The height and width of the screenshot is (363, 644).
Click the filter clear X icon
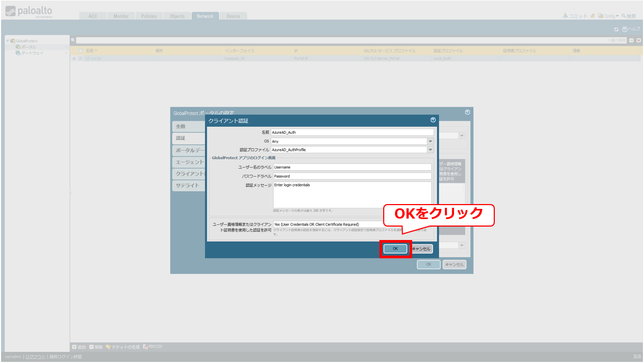point(639,40)
